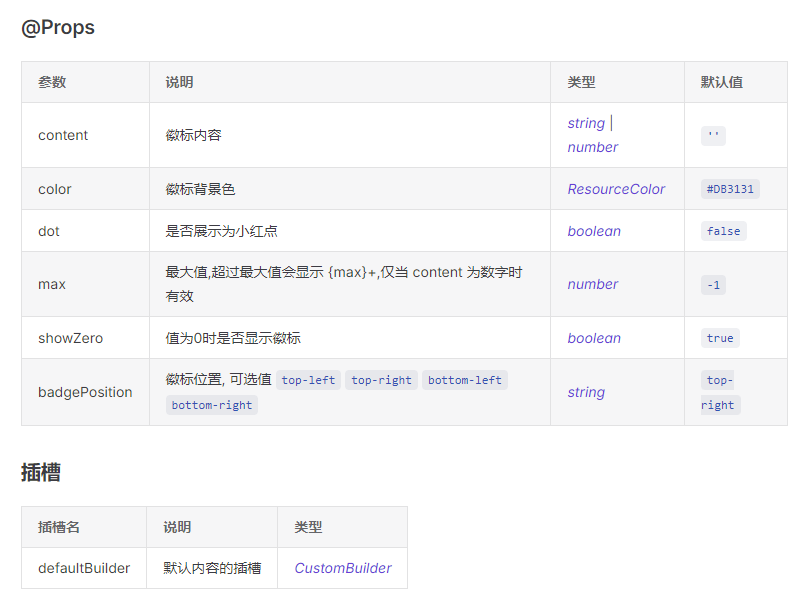The width and height of the screenshot is (812, 601).
Task: Click the number type link for content
Action: click(592, 147)
